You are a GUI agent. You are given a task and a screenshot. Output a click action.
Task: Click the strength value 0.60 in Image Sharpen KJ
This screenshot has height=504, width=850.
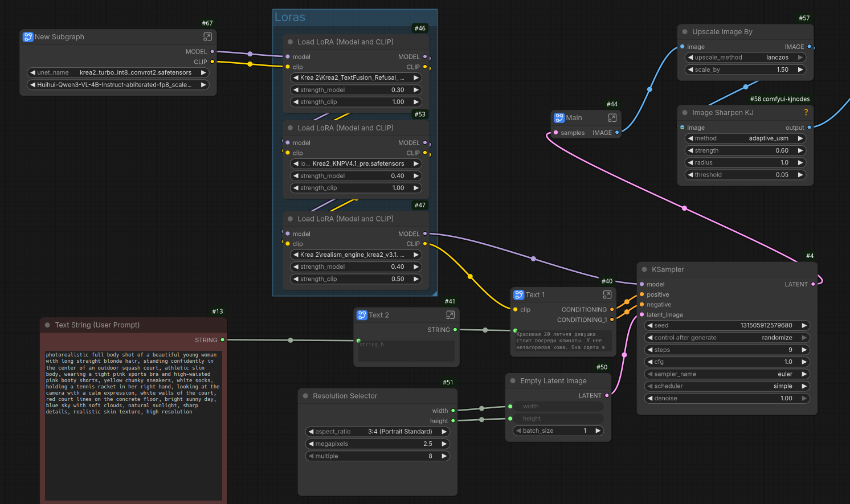(x=782, y=151)
